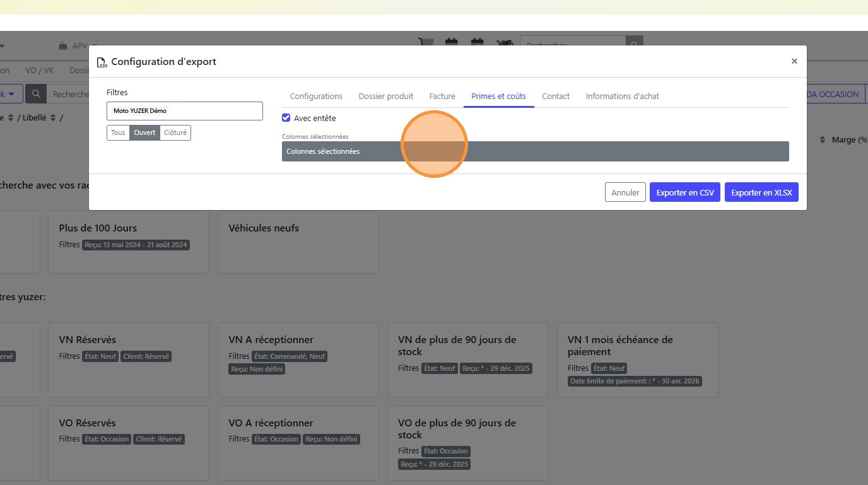Click the 'Reçu: 13 mai 2024 - 21 août 2024' tag
This screenshot has width=868, height=485.
pos(136,245)
